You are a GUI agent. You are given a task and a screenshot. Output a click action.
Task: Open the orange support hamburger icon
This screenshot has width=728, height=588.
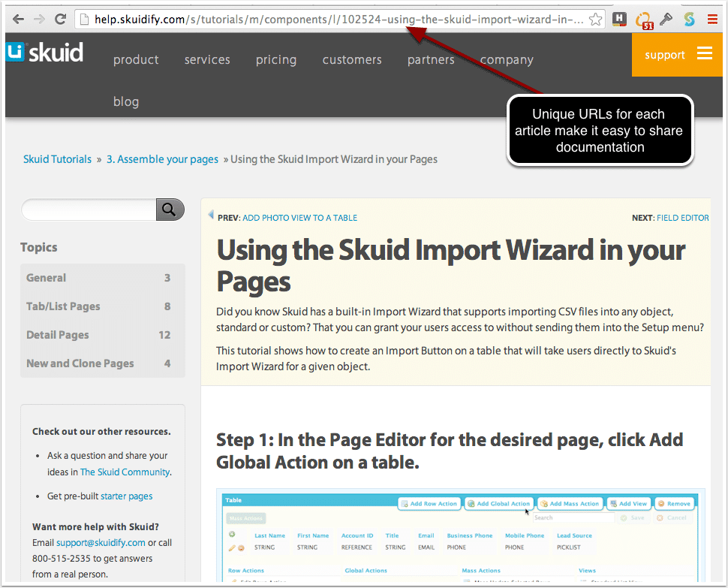[x=704, y=54]
